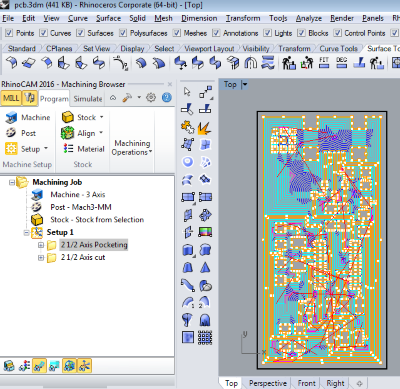Image resolution: width=400 pixels, height=389 pixels.
Task: Select the arrow pointer tool in sidebar
Action: point(187,92)
